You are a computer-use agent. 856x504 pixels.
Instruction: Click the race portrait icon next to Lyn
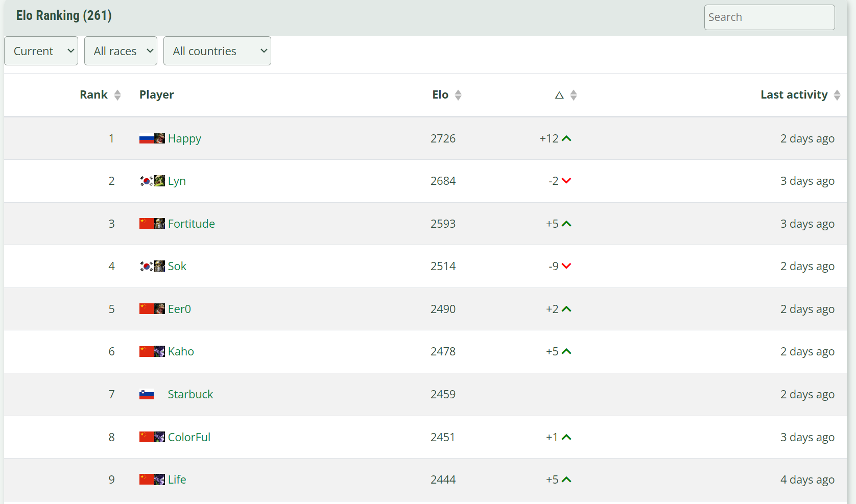coord(159,181)
